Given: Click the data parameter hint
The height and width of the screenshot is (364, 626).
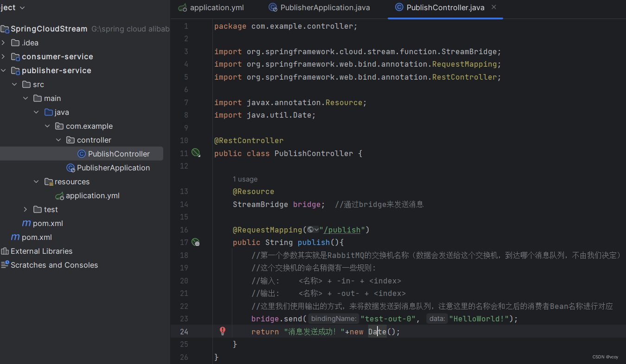Looking at the screenshot, I should tap(437, 319).
